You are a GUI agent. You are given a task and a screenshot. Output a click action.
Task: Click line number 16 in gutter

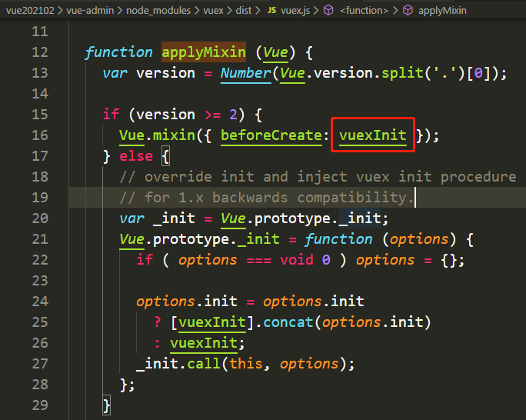(40, 135)
